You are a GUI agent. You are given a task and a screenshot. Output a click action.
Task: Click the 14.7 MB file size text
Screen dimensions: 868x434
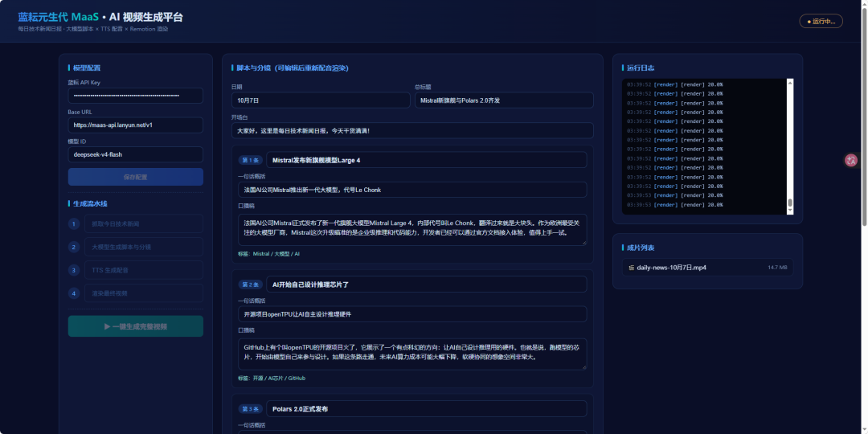click(x=777, y=268)
